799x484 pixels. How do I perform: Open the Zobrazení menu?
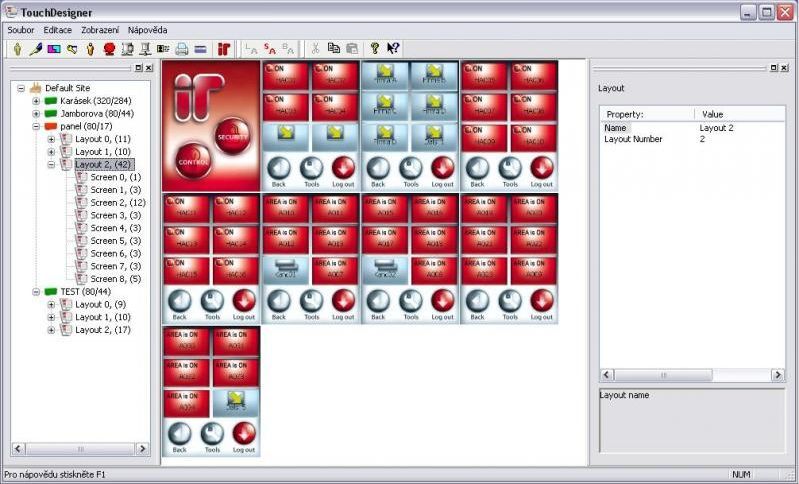[100, 30]
